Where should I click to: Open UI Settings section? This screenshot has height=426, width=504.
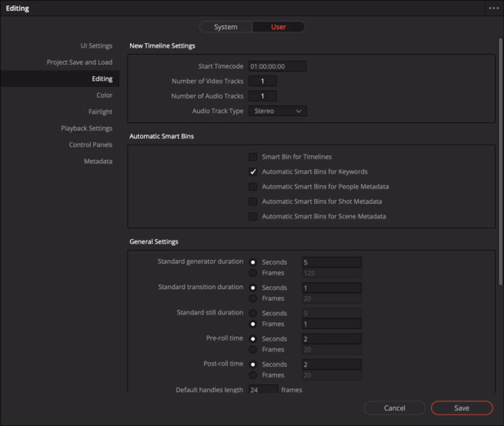click(96, 46)
